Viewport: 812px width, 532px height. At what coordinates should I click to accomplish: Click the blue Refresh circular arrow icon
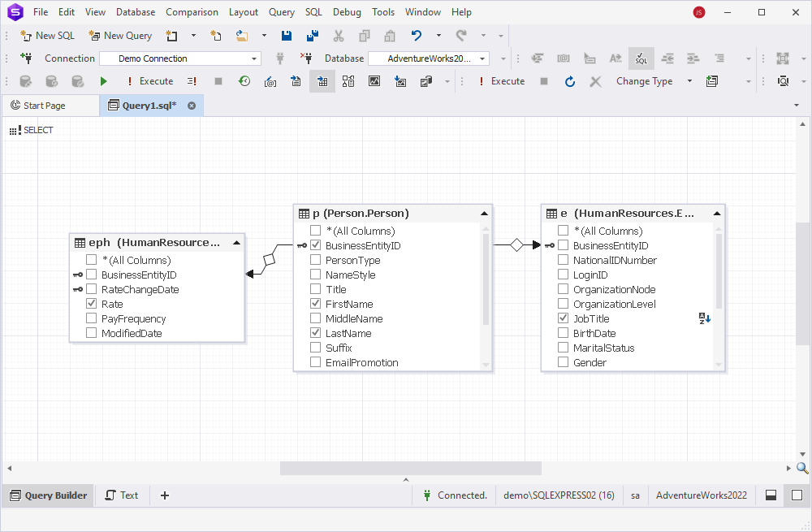coord(570,81)
